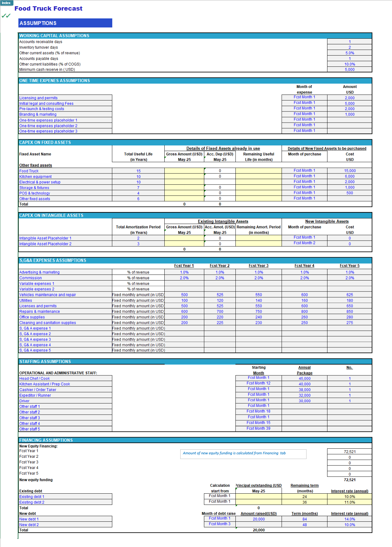Select the Accounts receivable days value cell
The height and width of the screenshot is (547, 392).
click(x=350, y=42)
